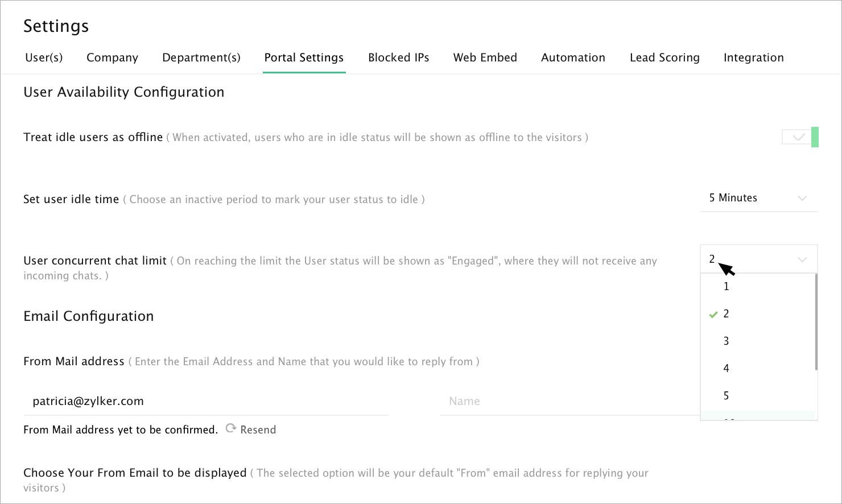Switch to the Web Embed tab

[485, 57]
